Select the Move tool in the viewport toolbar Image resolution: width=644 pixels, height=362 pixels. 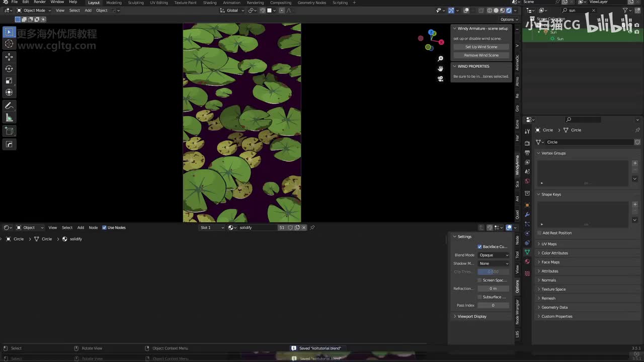[x=9, y=57]
